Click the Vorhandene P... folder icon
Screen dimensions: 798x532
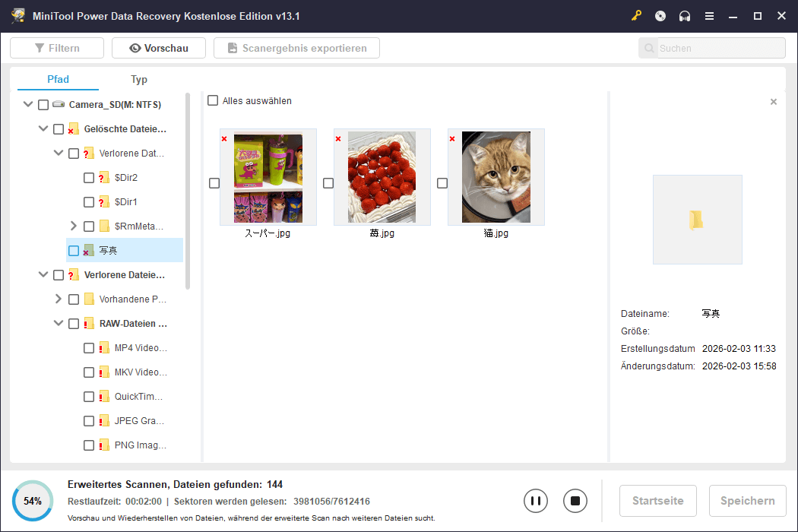89,299
